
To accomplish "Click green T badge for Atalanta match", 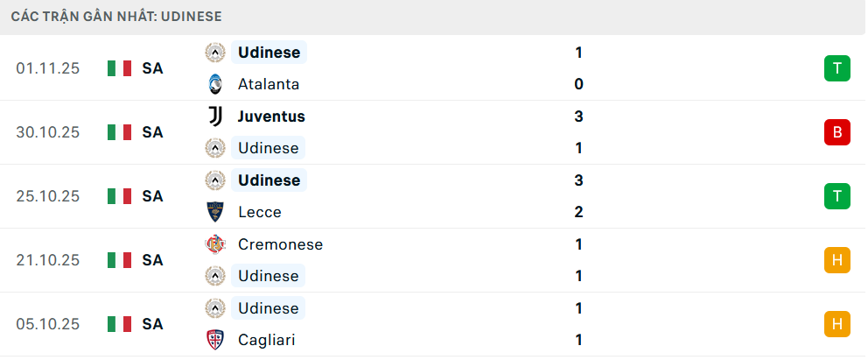I will pos(836,68).
